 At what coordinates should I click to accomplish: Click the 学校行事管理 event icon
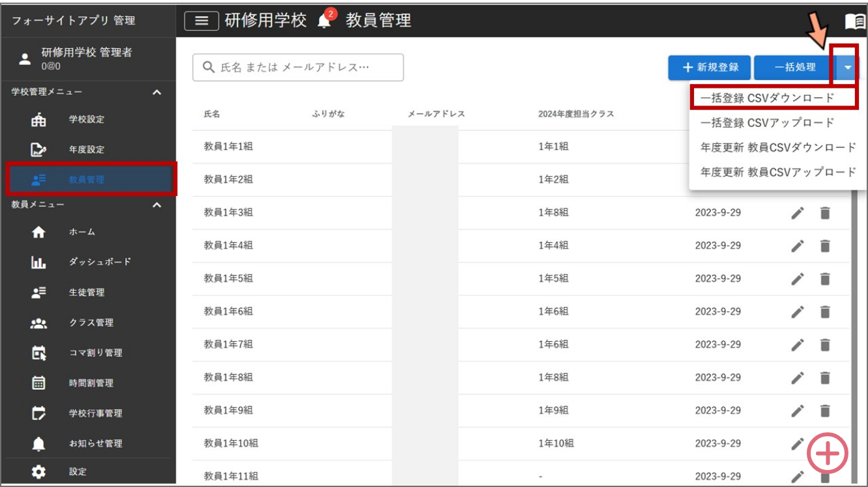click(x=39, y=413)
